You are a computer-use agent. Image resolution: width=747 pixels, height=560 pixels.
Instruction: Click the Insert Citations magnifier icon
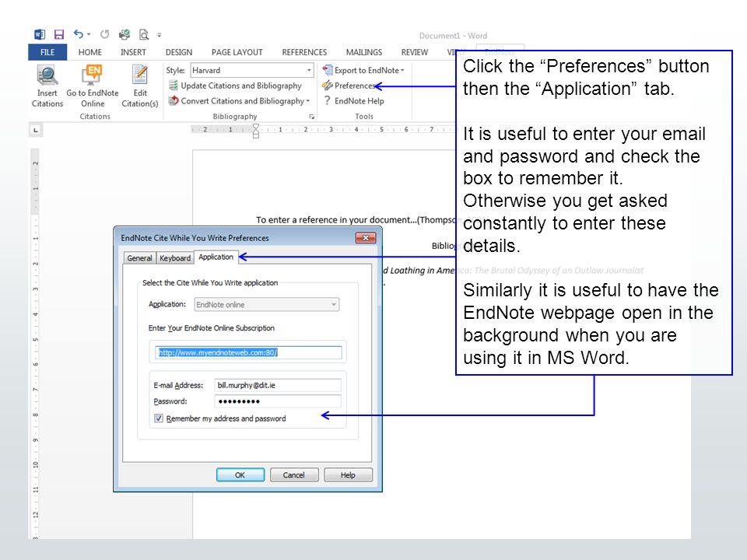(47, 75)
